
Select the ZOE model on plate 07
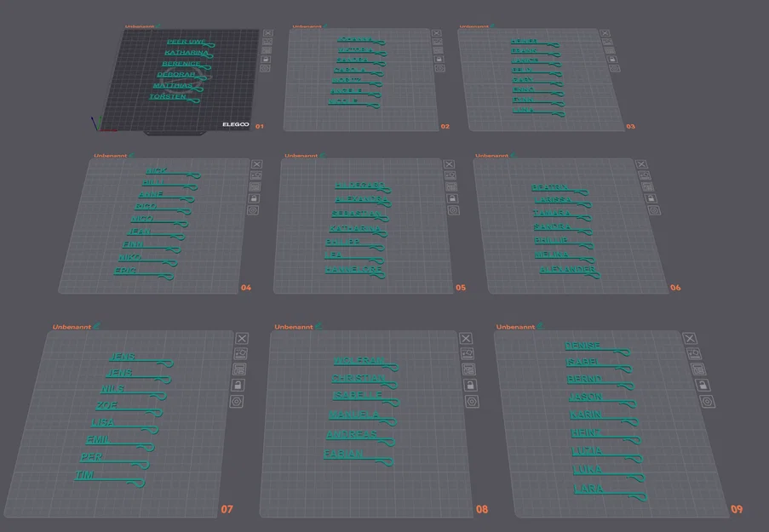(129, 409)
